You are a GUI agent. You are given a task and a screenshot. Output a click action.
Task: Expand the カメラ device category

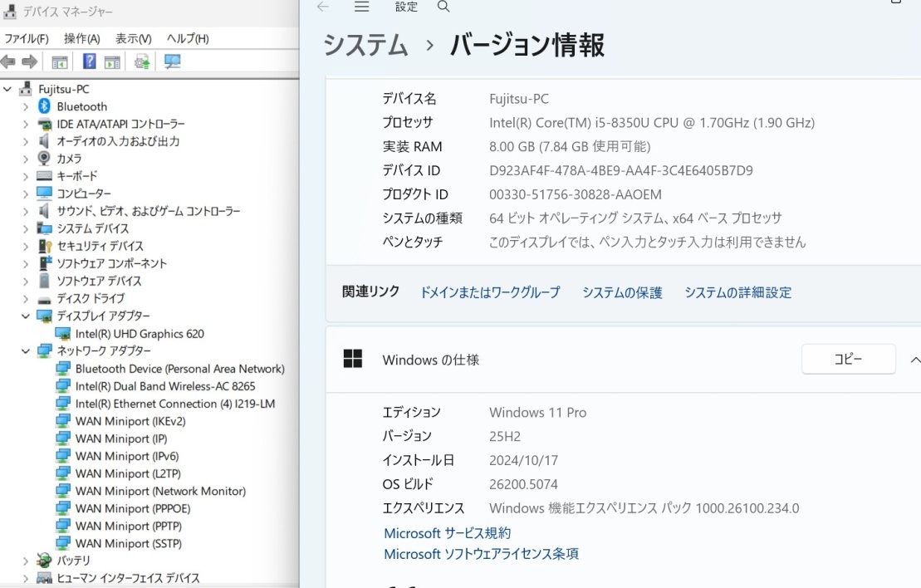(x=26, y=159)
